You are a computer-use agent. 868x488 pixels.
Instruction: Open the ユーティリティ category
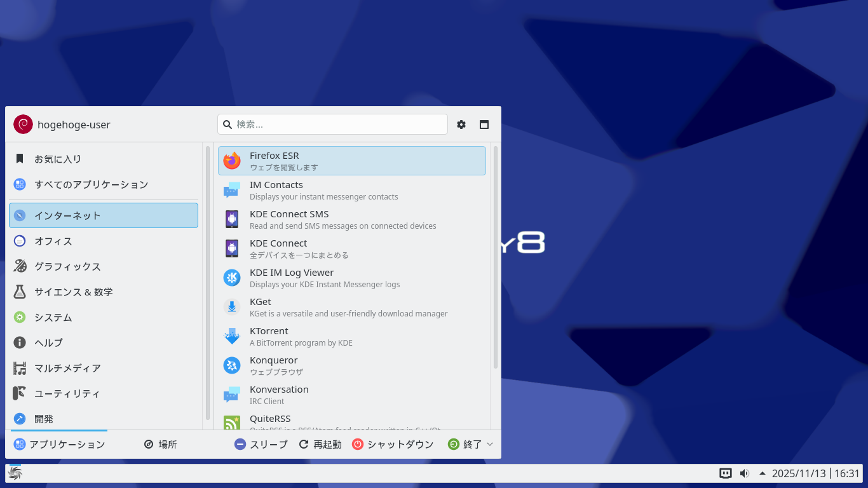[x=104, y=393]
